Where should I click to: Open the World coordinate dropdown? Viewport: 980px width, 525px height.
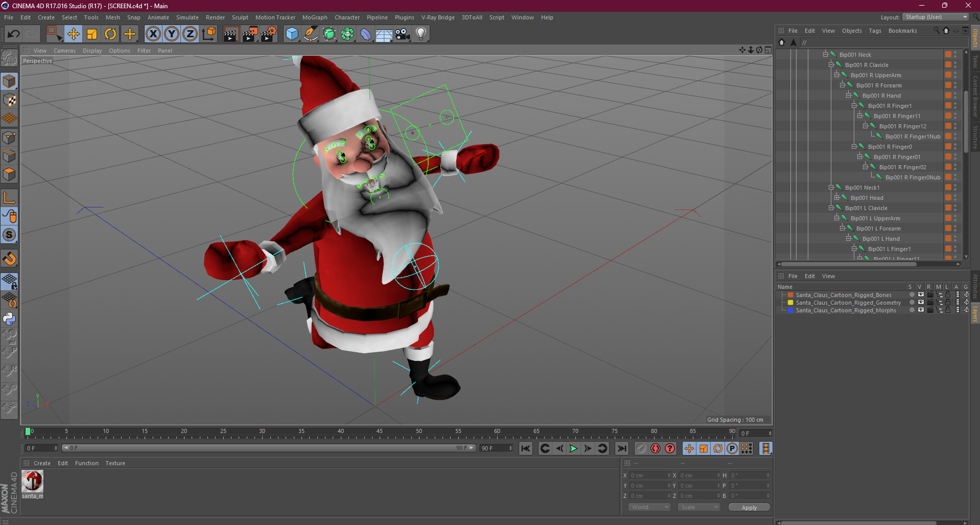[649, 507]
